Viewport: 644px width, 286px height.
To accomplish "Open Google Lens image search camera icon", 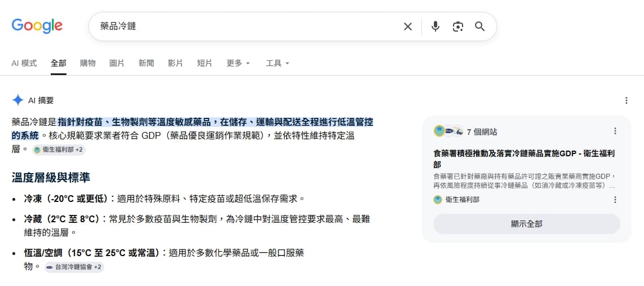I will point(458,27).
